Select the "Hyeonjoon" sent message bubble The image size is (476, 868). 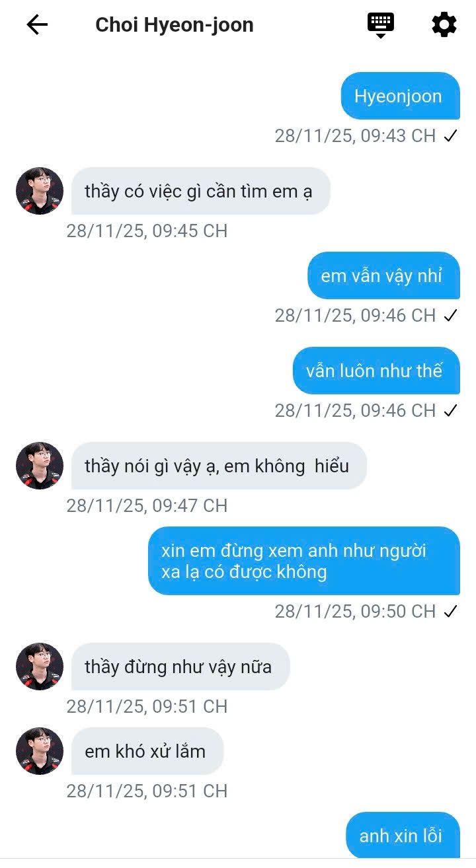tap(401, 96)
